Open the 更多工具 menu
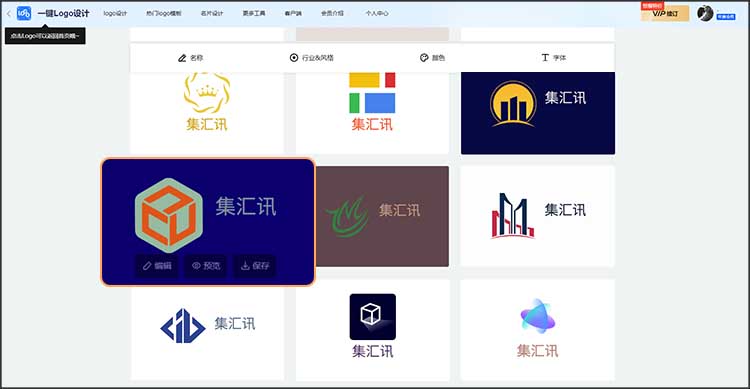The width and height of the screenshot is (750, 389). pos(254,13)
